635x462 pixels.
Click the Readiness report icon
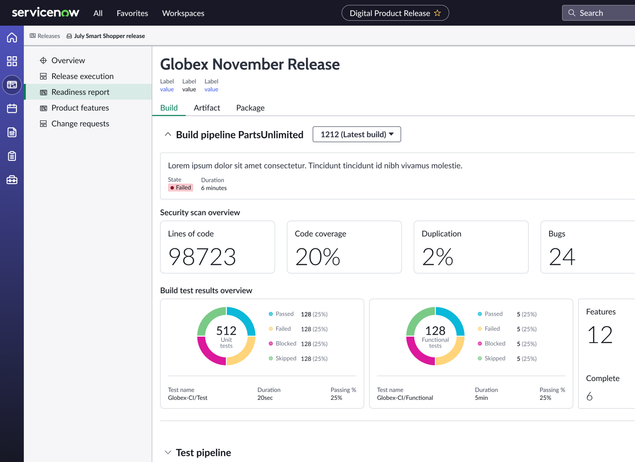tap(43, 92)
